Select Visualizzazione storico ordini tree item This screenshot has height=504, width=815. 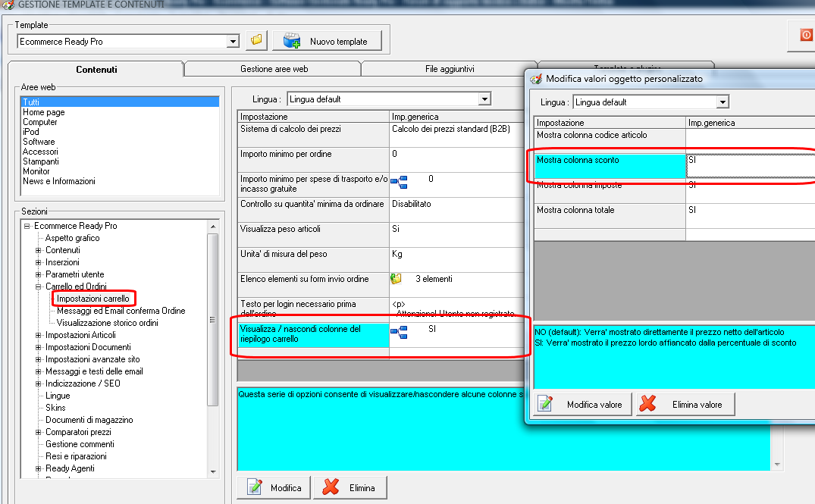107,323
